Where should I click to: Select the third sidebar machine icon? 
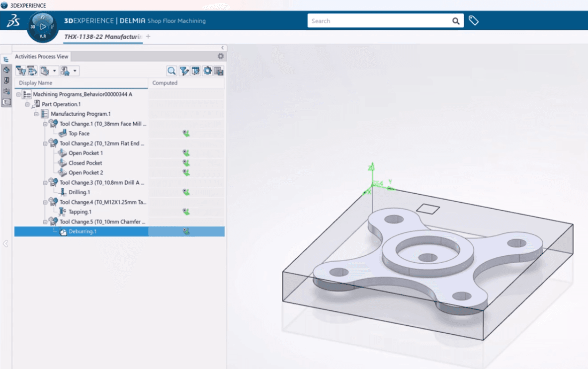6,80
